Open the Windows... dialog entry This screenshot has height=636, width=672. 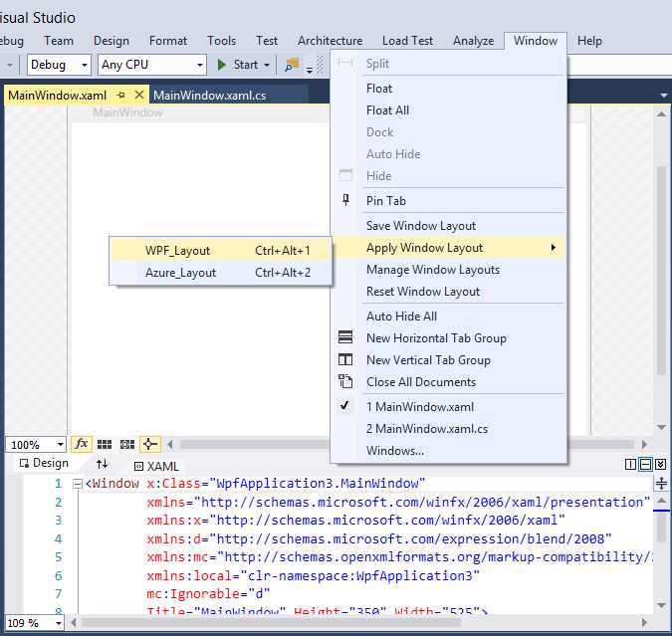tap(449, 451)
